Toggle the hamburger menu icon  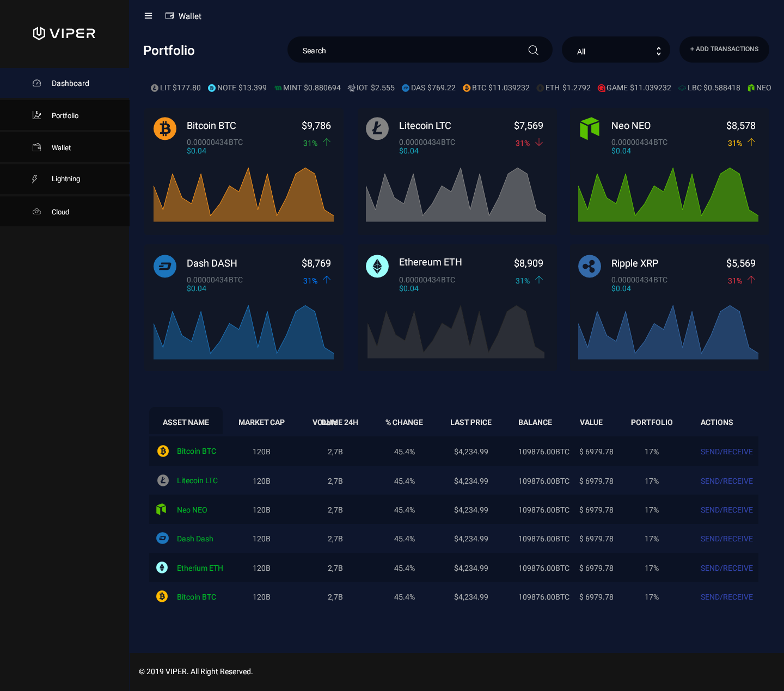click(x=148, y=16)
